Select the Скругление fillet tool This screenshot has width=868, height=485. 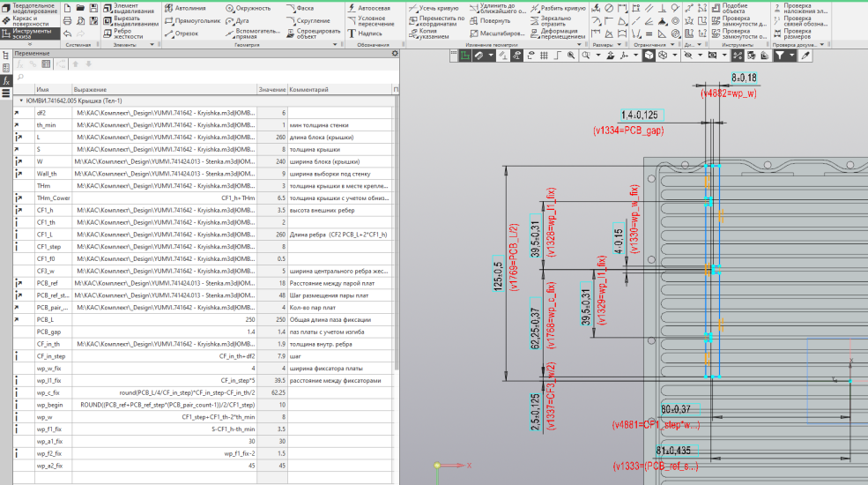click(308, 19)
